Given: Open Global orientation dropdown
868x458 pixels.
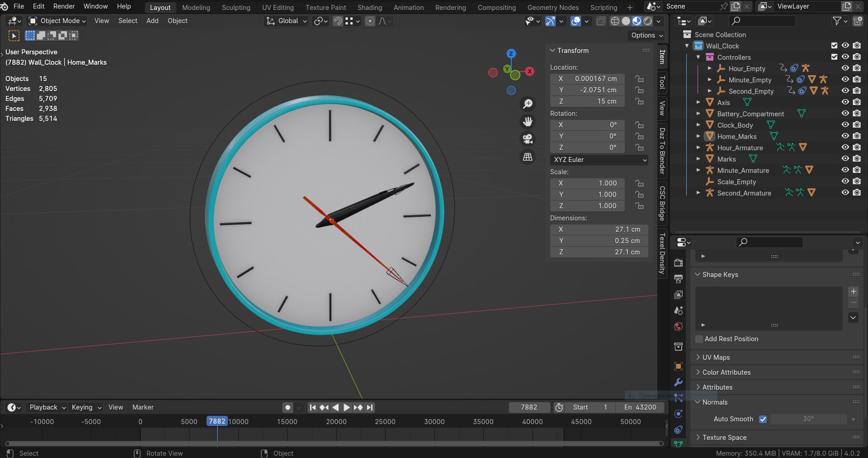Looking at the screenshot, I should click(x=287, y=21).
